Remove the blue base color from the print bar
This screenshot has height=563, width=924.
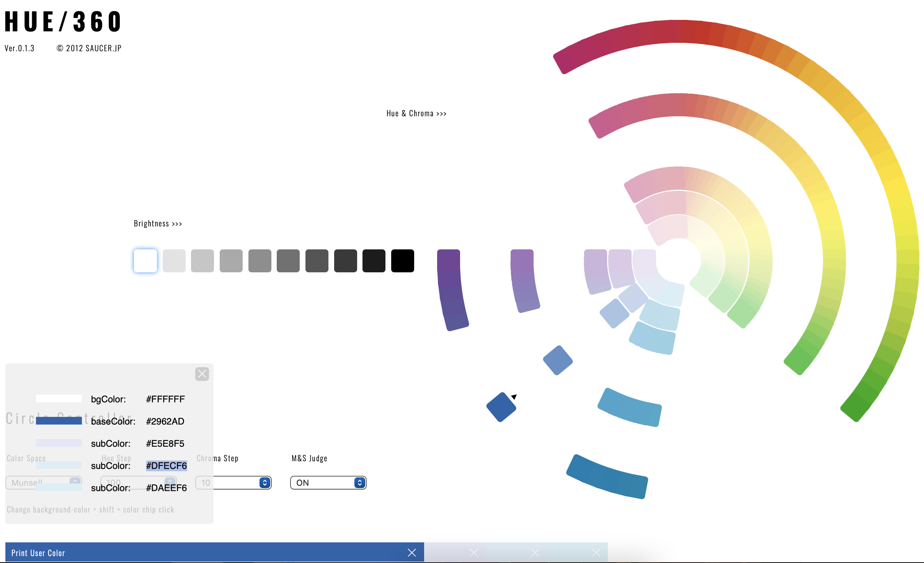411,553
